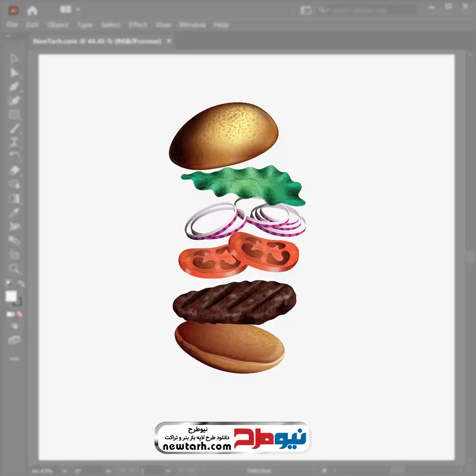Select the Artboard tool
Image resolution: width=476 pixels, height=476 pixels.
[14, 255]
